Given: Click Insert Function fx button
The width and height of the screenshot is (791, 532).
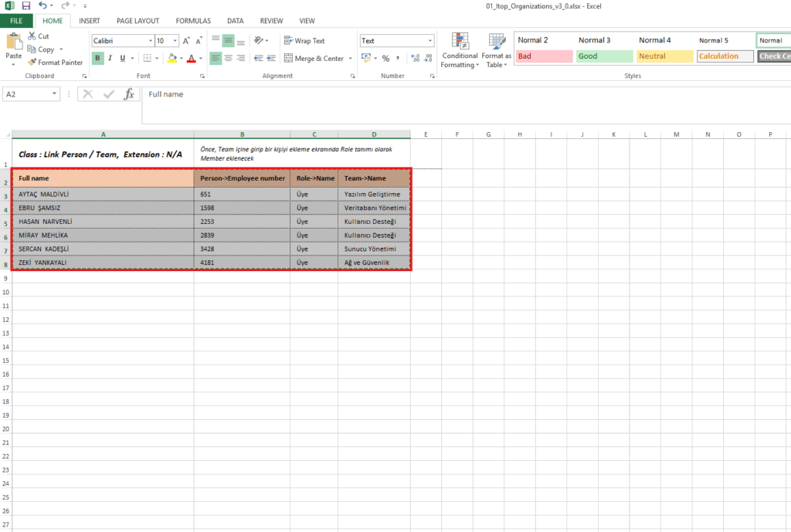Looking at the screenshot, I should click(129, 93).
